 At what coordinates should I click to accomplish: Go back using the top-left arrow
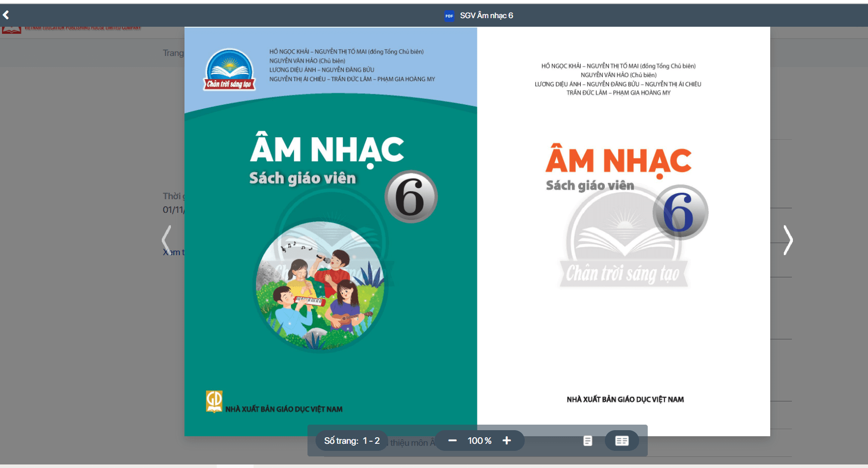click(6, 15)
